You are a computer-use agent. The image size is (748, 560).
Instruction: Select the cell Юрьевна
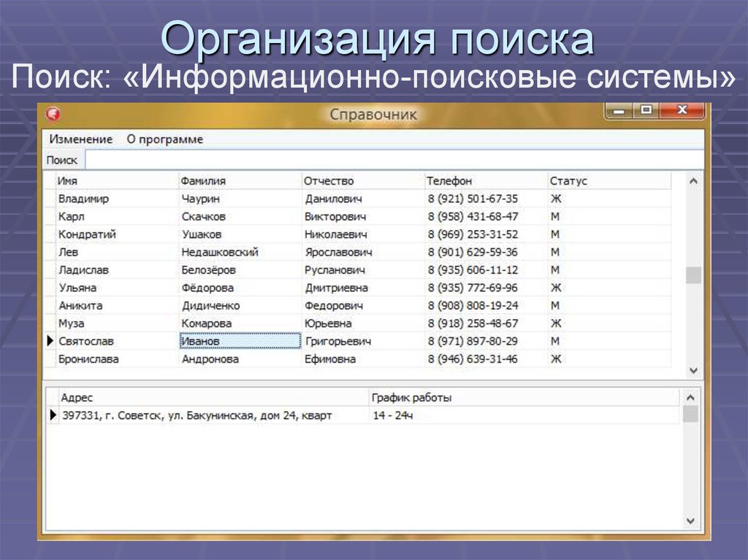(x=363, y=323)
